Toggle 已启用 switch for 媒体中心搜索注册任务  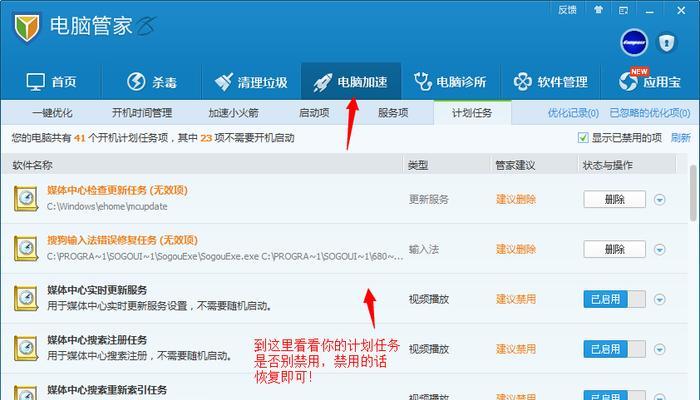(614, 349)
